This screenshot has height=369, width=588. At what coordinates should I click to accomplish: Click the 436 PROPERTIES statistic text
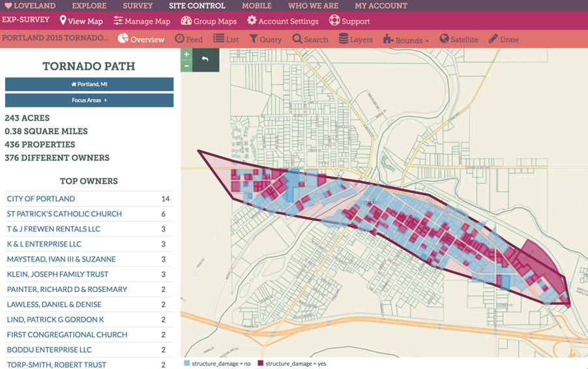coord(40,144)
